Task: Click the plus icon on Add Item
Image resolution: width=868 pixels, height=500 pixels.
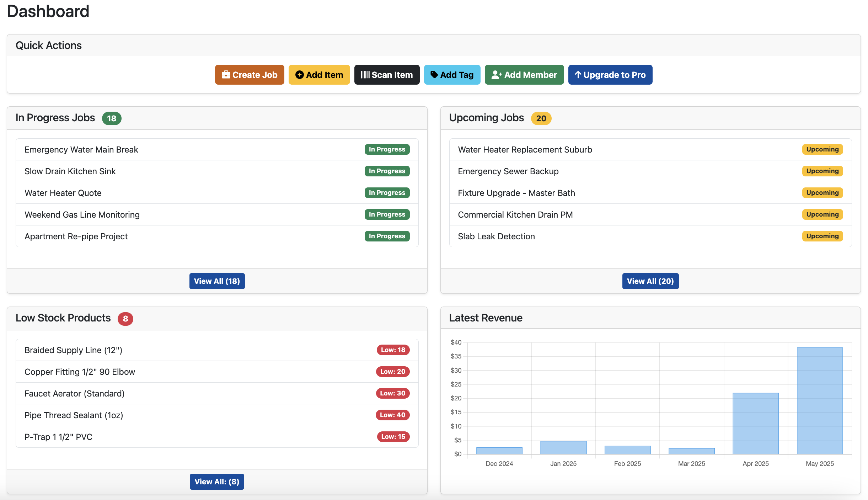Action: [300, 75]
